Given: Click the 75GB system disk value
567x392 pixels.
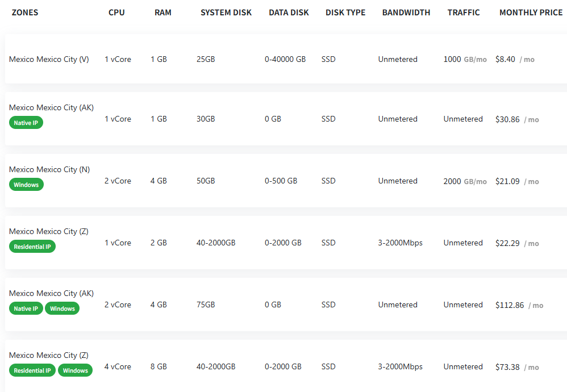Looking at the screenshot, I should tap(206, 305).
